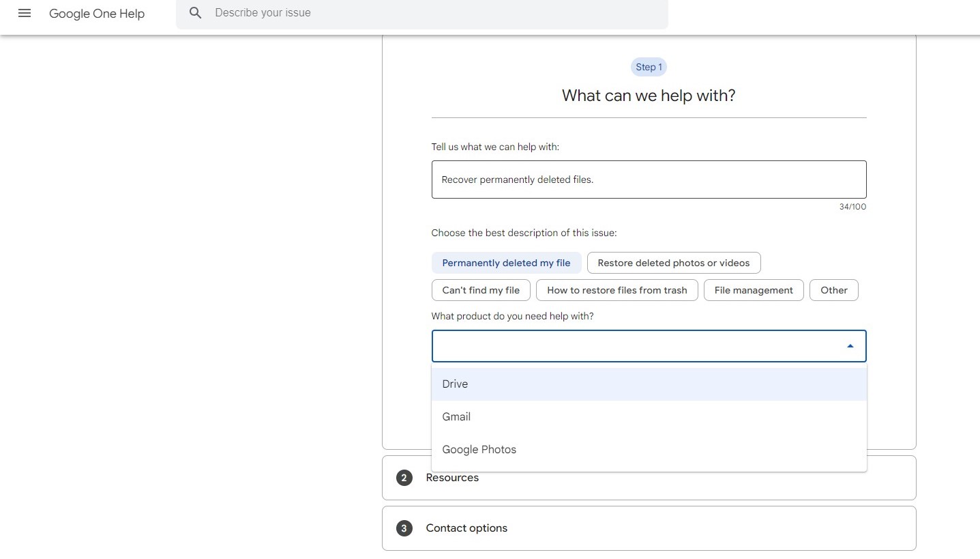Click the What can we help with heading
Image resolution: width=980 pixels, height=559 pixels.
click(x=649, y=96)
